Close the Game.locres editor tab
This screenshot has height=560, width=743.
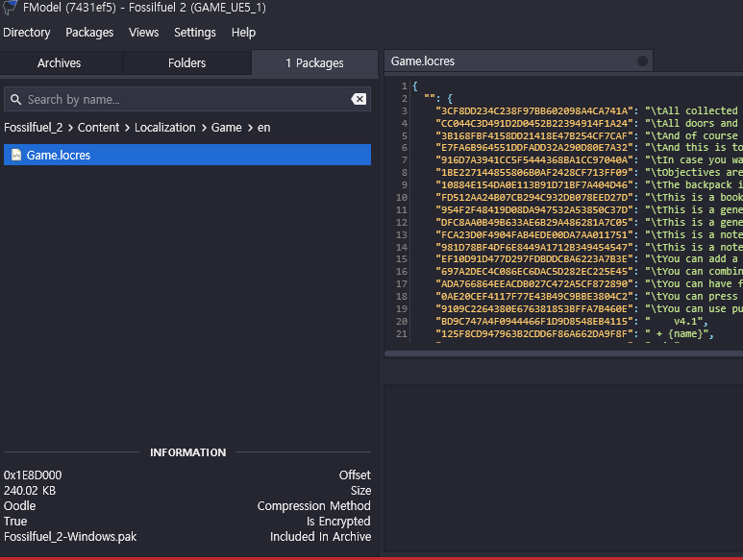point(642,61)
